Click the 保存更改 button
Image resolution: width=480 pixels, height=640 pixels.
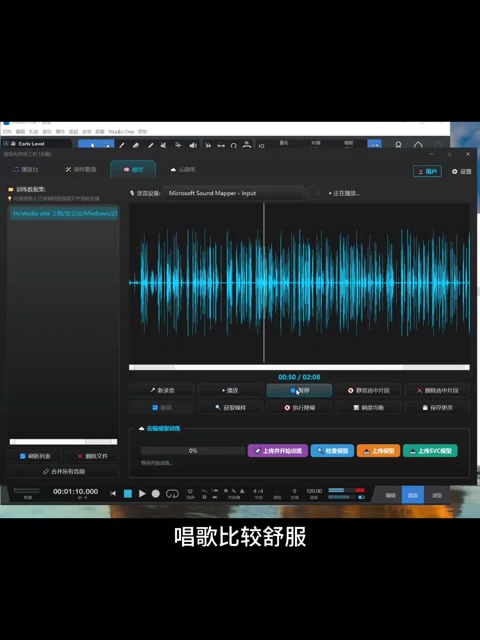tap(437, 407)
